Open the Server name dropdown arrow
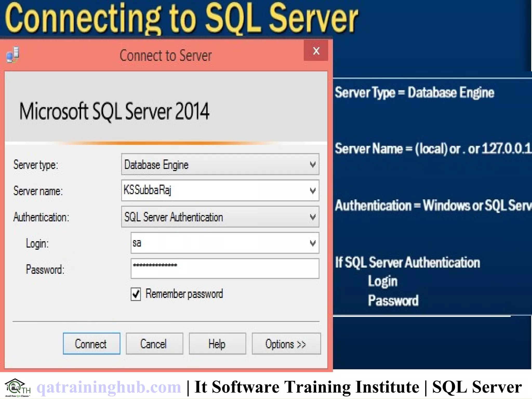Viewport: 532px width, 399px height. pos(313,191)
